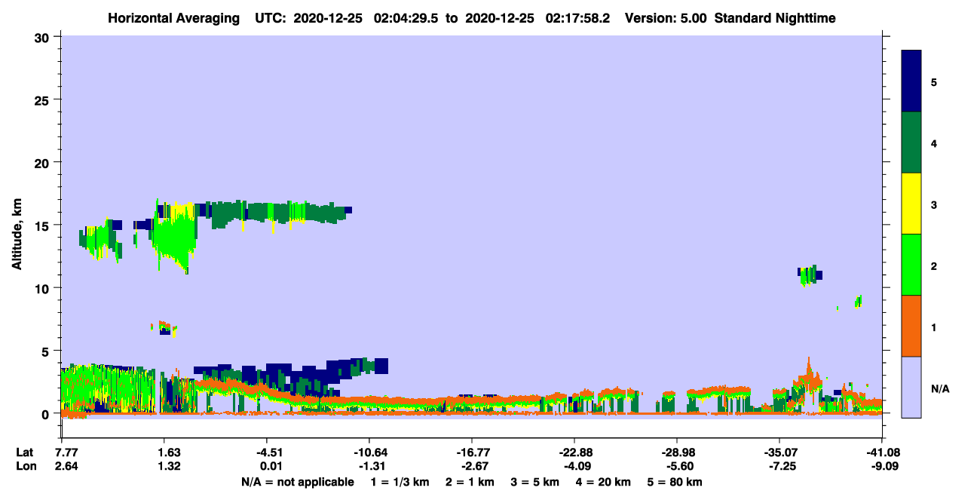Click the start time "02:04:29.5"
This screenshot has height=503, width=980.
point(407,17)
